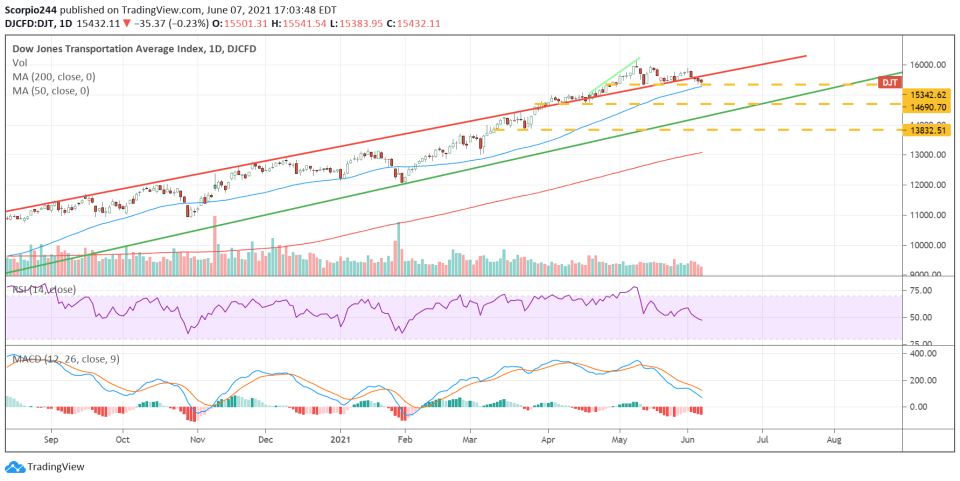
Task: Select the MA (200, close, 0) legend
Action: [54, 77]
